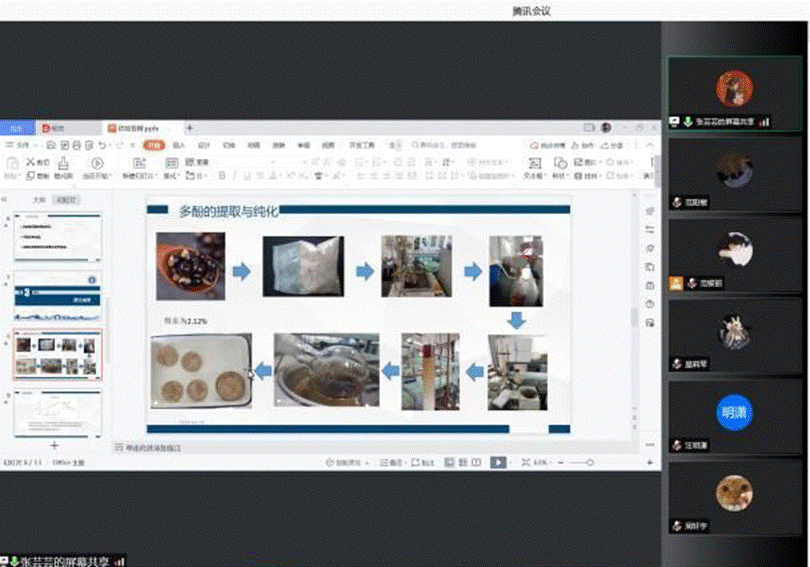This screenshot has height=567, width=810.
Task: Toggle italic text formatting
Action: click(x=234, y=176)
